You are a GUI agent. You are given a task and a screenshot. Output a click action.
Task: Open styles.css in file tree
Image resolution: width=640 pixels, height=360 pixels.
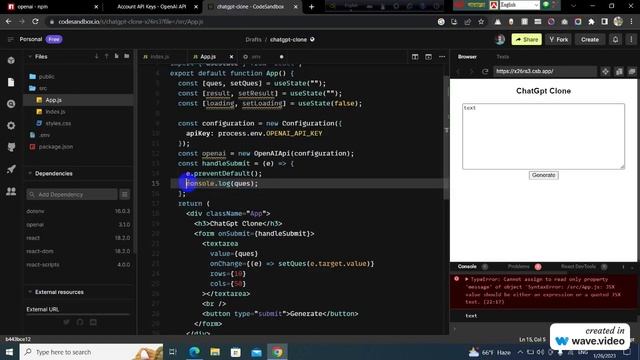58,123
